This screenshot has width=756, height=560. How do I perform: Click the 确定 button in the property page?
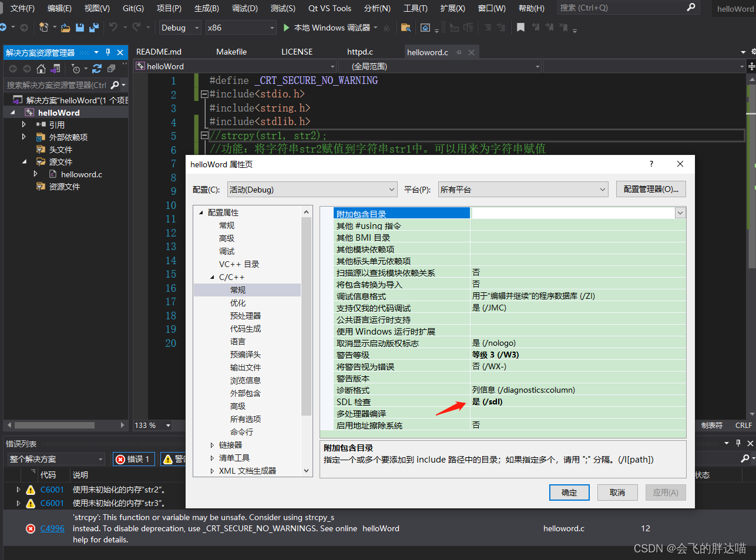(569, 492)
